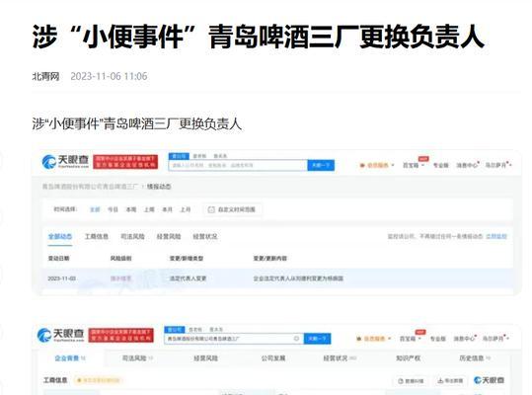Open 专业版 in the lower header
This screenshot has width=532, height=395.
[x=437, y=339]
